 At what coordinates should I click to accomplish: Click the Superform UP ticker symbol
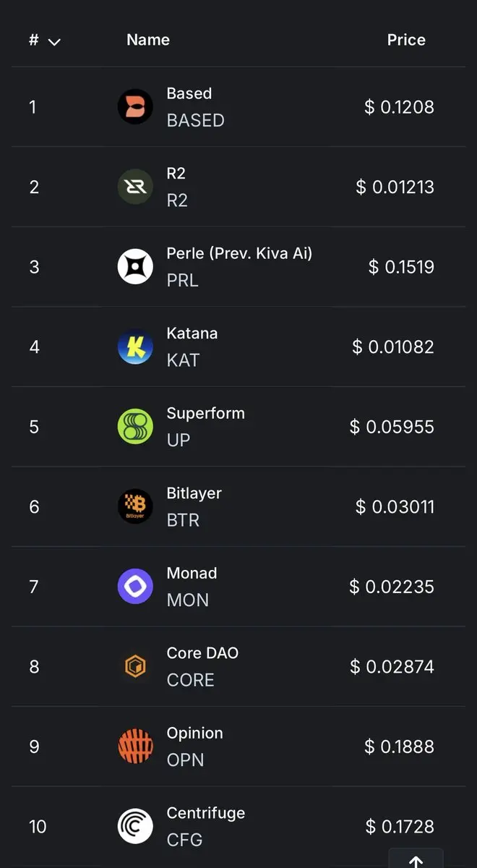[x=179, y=440]
